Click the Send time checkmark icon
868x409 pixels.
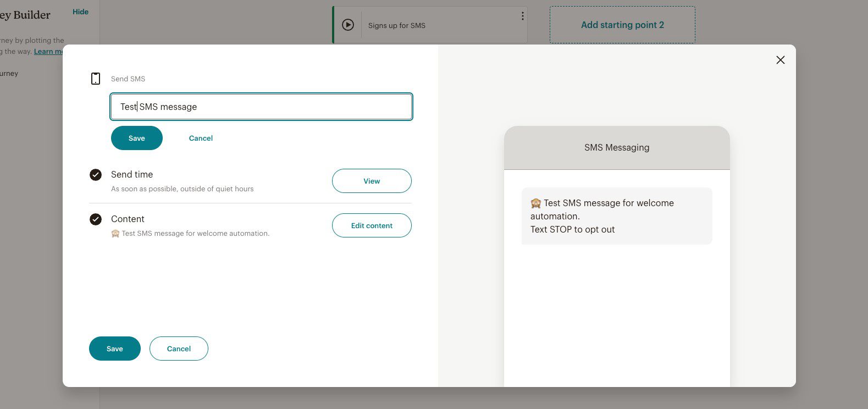[x=96, y=175]
